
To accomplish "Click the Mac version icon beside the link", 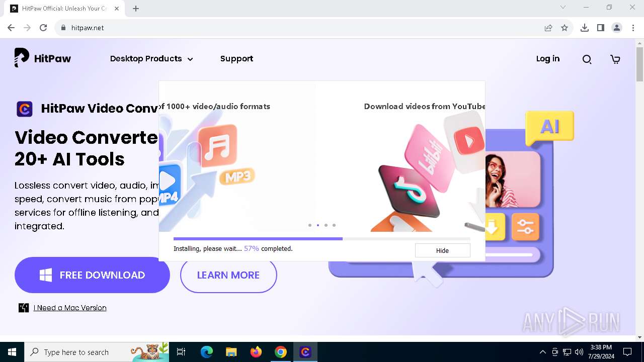I will click(x=24, y=308).
